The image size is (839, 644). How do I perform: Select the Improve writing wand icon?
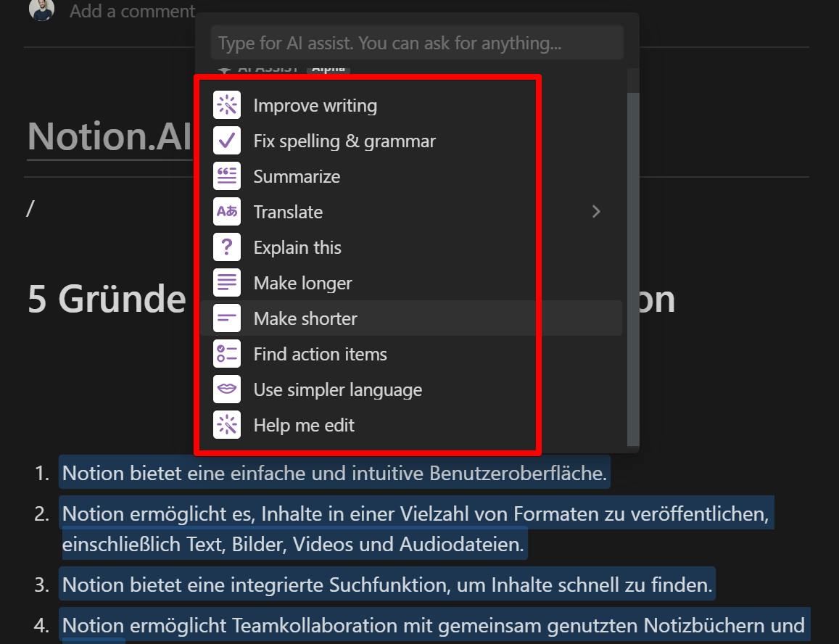226,105
